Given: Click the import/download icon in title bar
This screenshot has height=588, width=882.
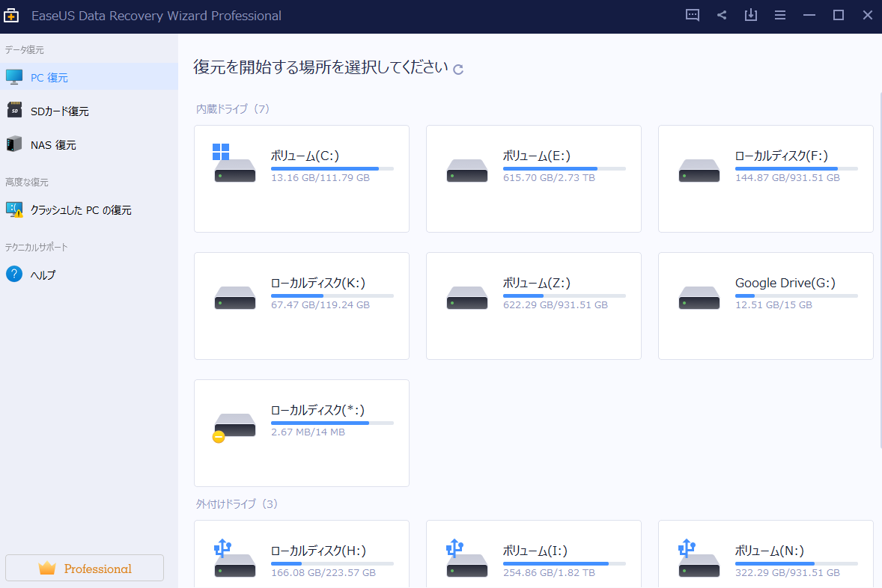Looking at the screenshot, I should pos(751,15).
